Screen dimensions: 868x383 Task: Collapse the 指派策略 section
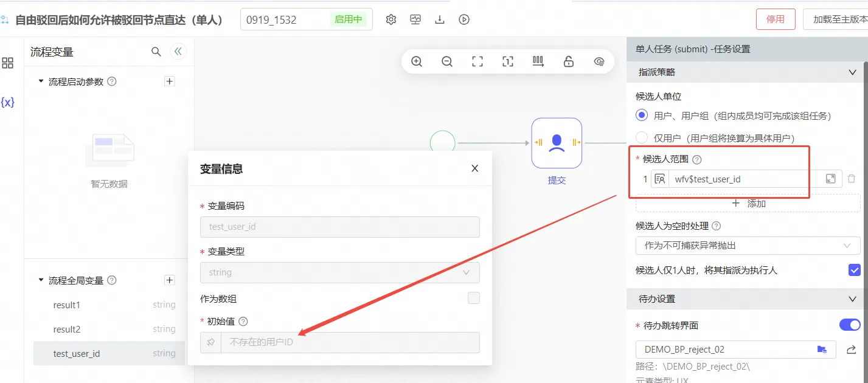852,72
